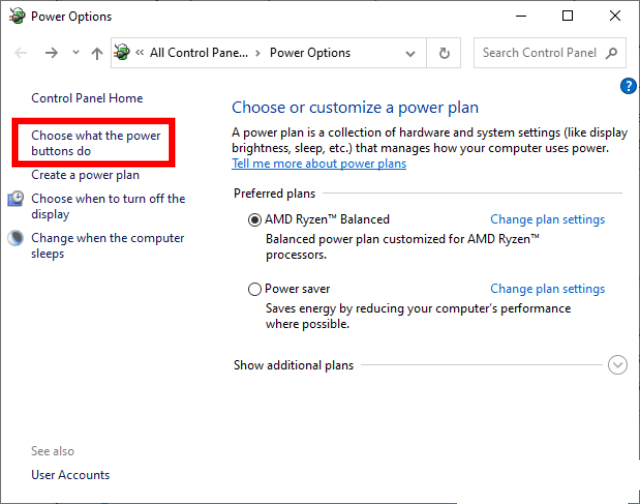Click the Power Options breadcrumb
Screen dimensions: 640x504
pyautogui.click(x=310, y=53)
